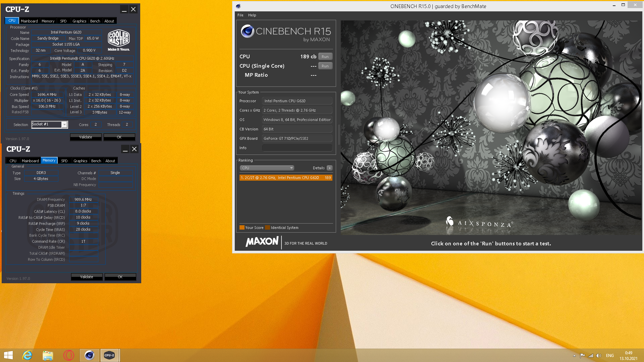Click Validate in upper CPU-Z window
Screen dimensions: 644x362
click(x=86, y=137)
